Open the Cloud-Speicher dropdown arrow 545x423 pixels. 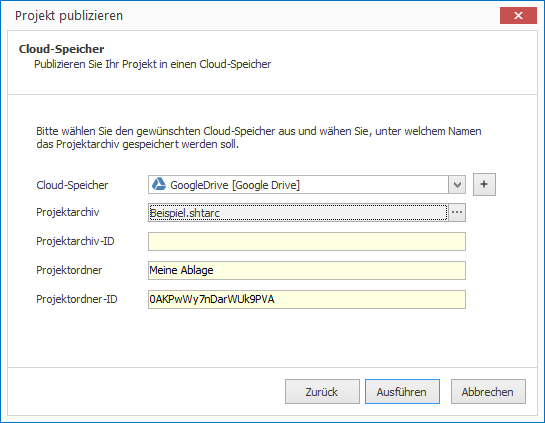coord(457,185)
